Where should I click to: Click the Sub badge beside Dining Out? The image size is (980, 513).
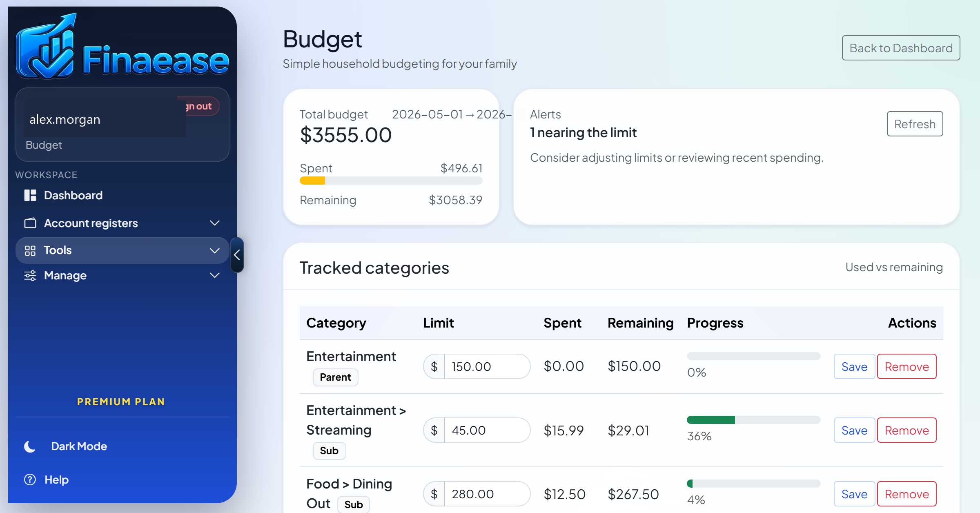[x=354, y=504]
